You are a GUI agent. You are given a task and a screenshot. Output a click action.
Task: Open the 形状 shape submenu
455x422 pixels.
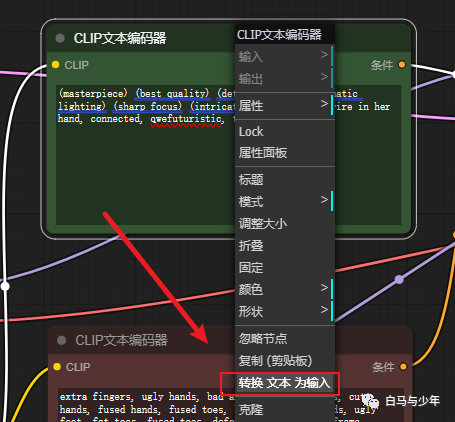285,311
